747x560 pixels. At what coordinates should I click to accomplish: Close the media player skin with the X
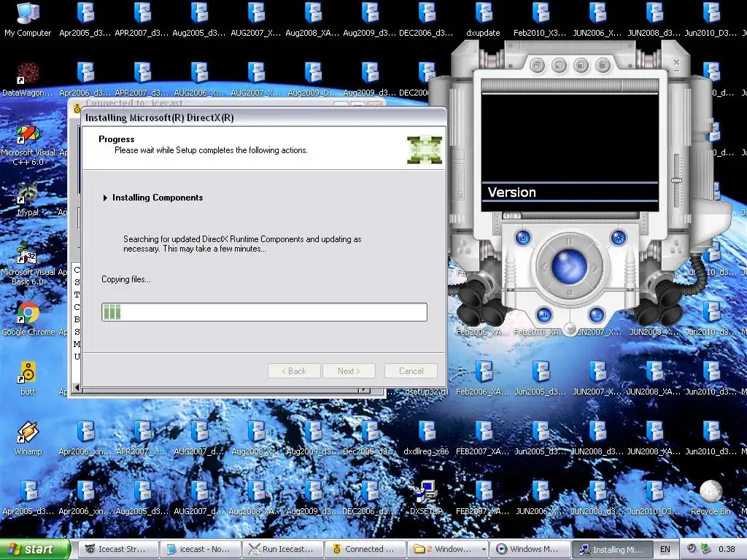(676, 62)
